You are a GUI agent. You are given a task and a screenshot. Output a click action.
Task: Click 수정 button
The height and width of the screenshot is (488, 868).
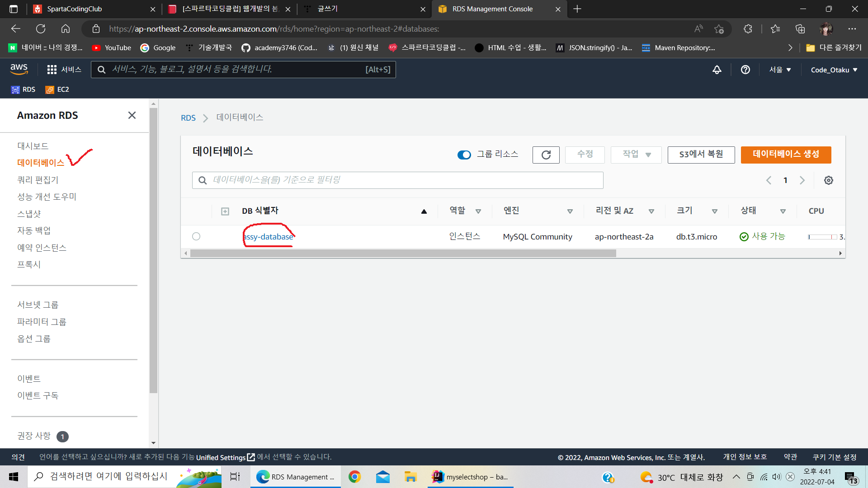[585, 155]
